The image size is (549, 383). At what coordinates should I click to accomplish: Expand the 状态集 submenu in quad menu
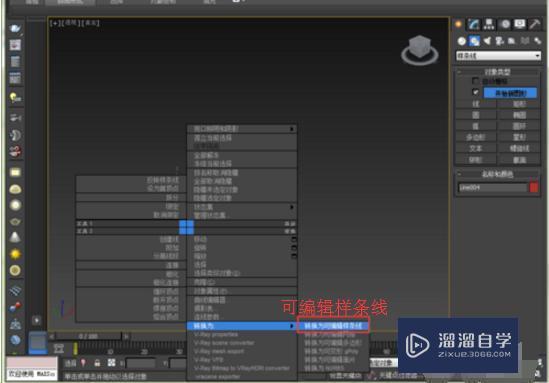(x=242, y=207)
